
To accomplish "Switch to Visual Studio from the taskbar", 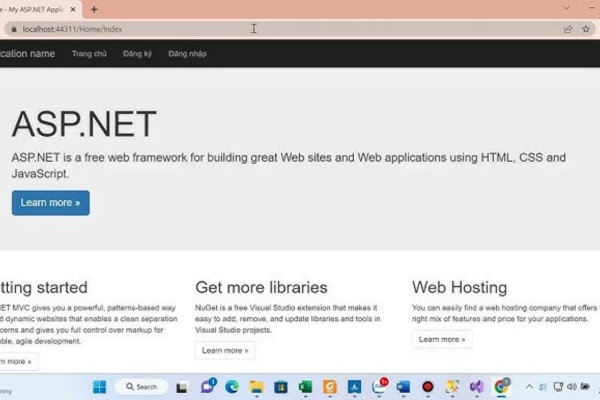I will pos(477,387).
